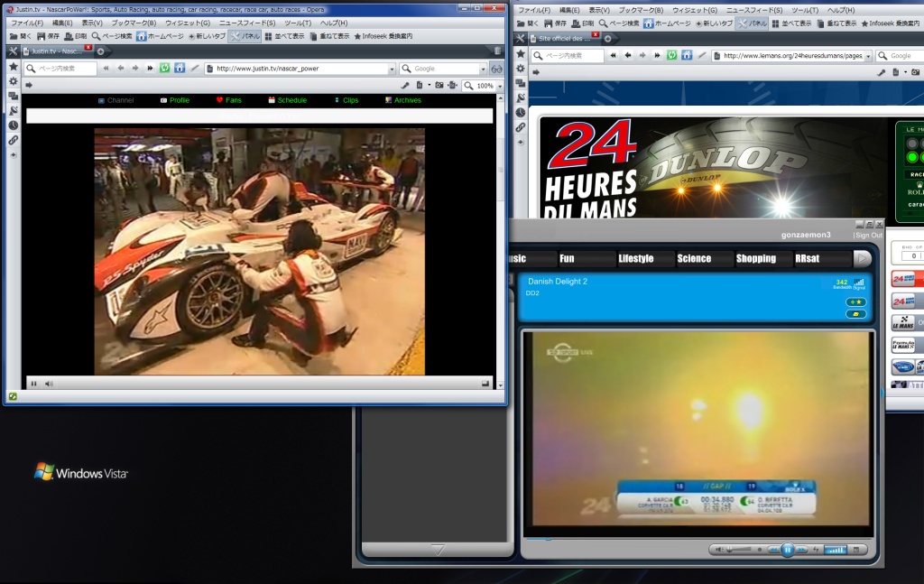
Task: Click the URL field showing justin.tv/nascar_power
Action: (300, 69)
